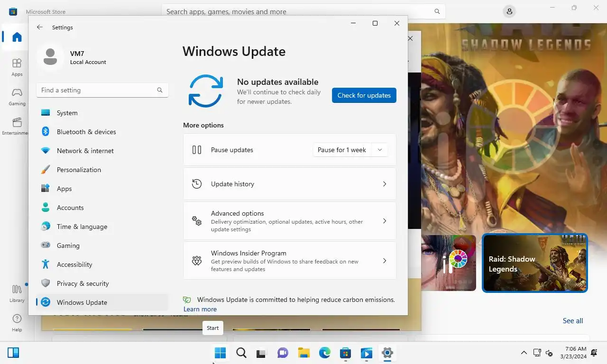This screenshot has width=607, height=364.
Task: Select Windows Update in the sidebar
Action: (x=102, y=302)
